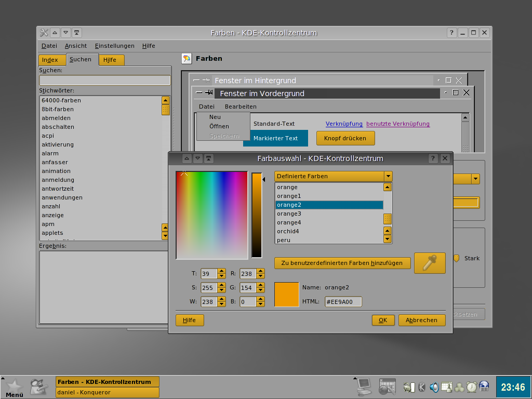Click the up-arrow button in Farbauswahl title bar
This screenshot has height=399, width=532.
coord(187,158)
